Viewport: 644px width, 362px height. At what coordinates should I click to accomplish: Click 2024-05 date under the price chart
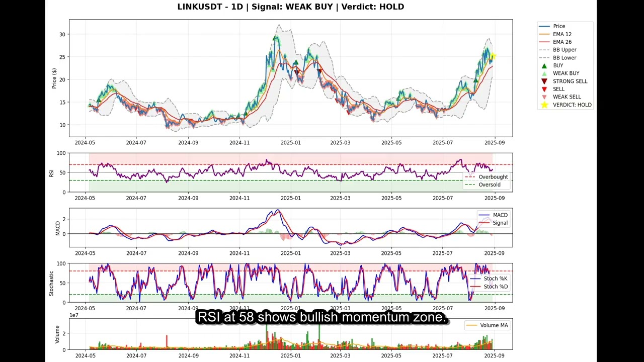tap(85, 143)
